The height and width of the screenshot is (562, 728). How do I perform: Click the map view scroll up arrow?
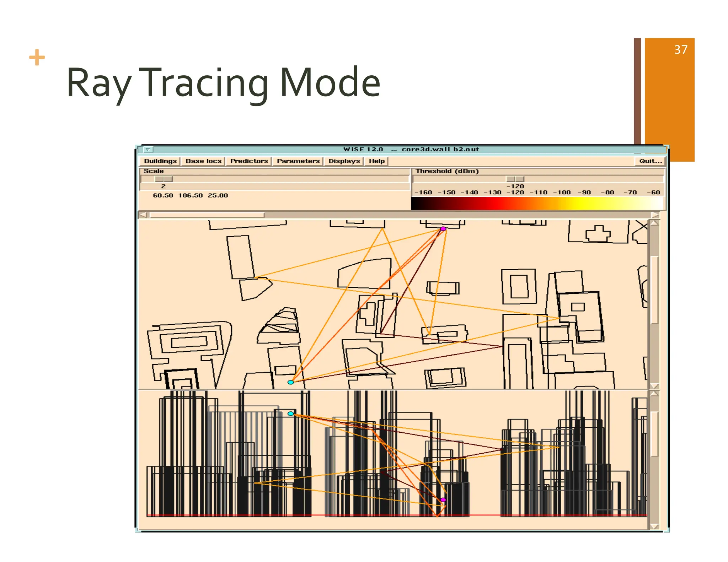click(x=654, y=223)
